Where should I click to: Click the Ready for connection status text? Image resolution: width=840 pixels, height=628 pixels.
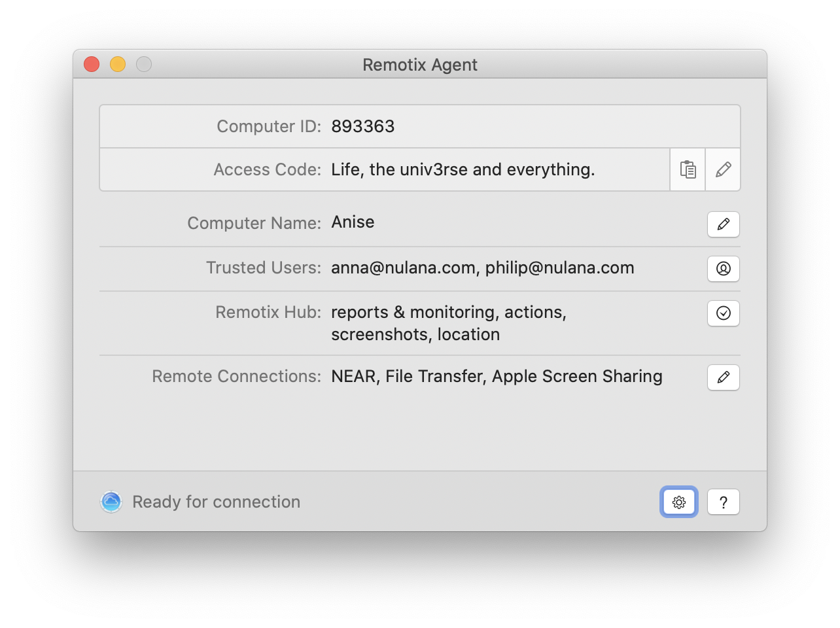click(217, 502)
